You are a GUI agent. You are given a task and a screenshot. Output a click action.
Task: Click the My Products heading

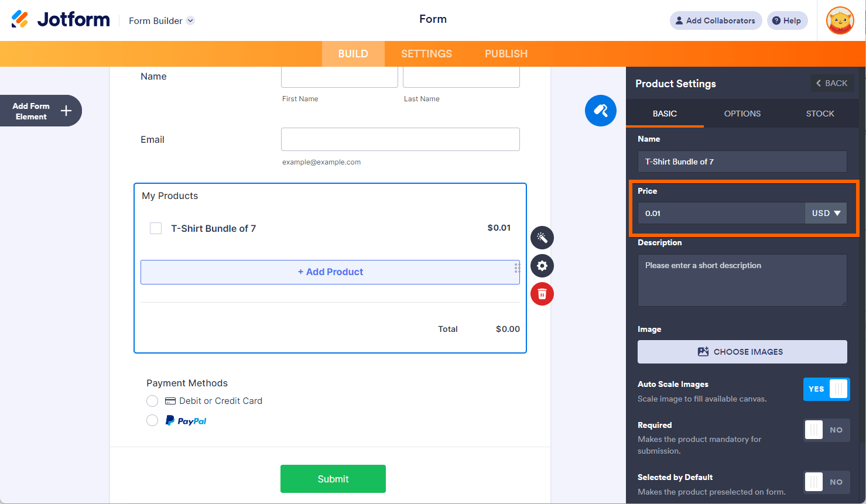point(170,196)
